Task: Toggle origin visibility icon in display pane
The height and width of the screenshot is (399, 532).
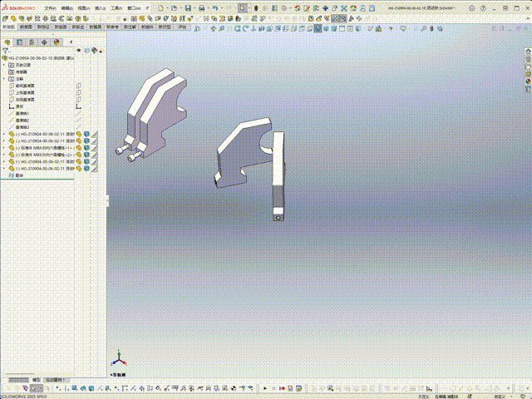Action: coord(79,106)
